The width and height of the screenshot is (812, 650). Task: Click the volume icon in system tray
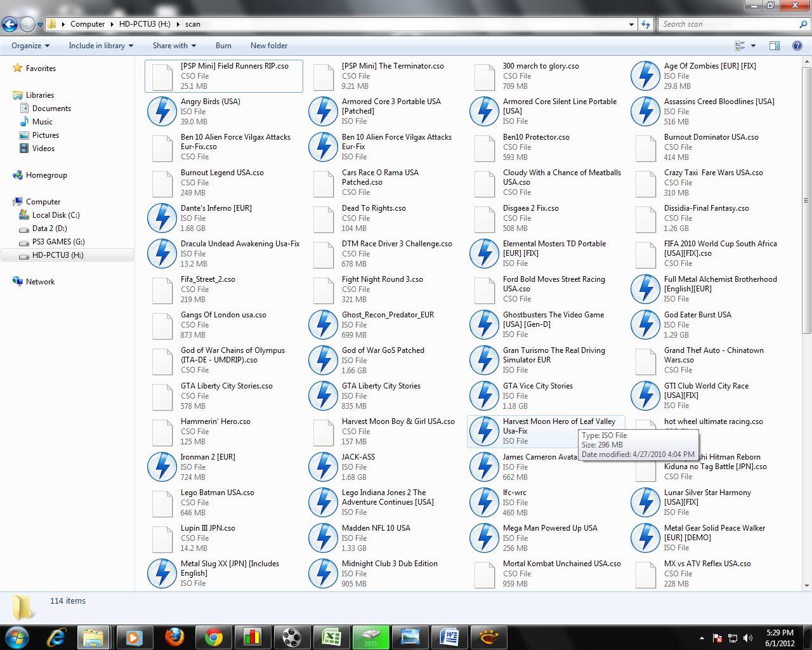748,638
